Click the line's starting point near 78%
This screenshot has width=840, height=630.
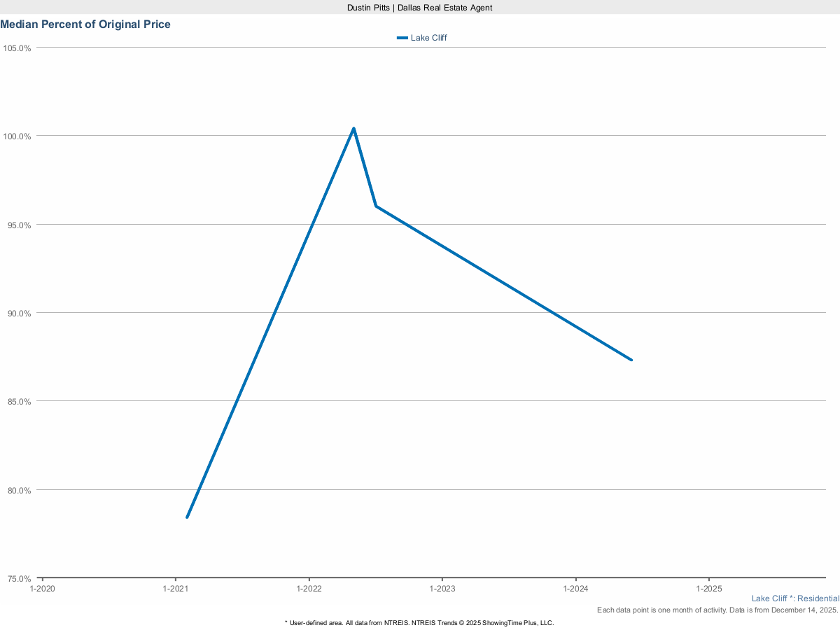pyautogui.click(x=187, y=517)
